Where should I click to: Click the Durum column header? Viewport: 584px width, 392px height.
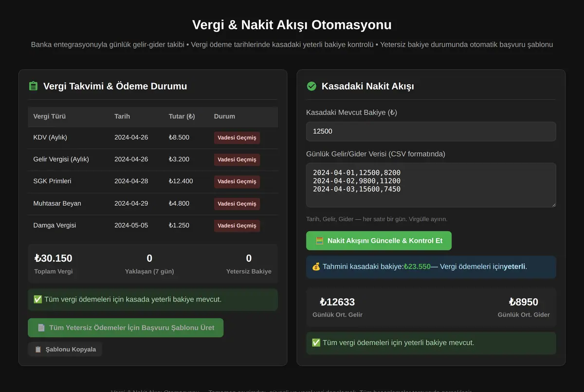click(x=224, y=116)
